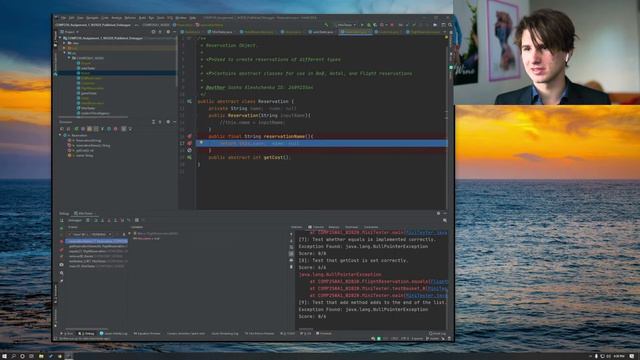The width and height of the screenshot is (640, 360).
Task: Open the Edit menu
Action: tap(71, 18)
